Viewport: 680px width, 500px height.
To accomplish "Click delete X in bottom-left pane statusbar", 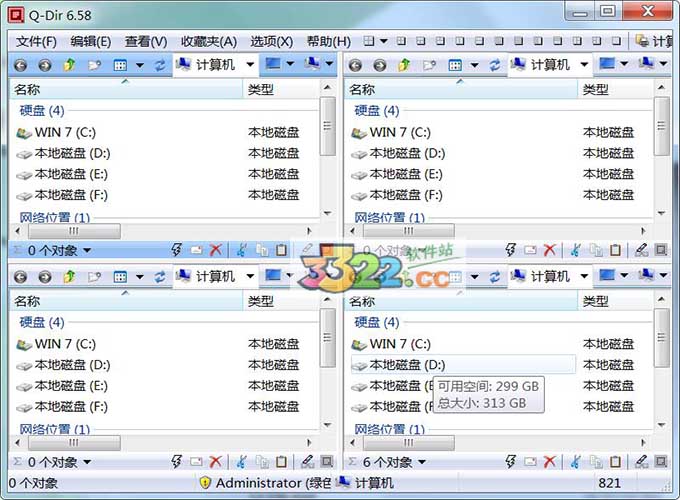I will (215, 462).
